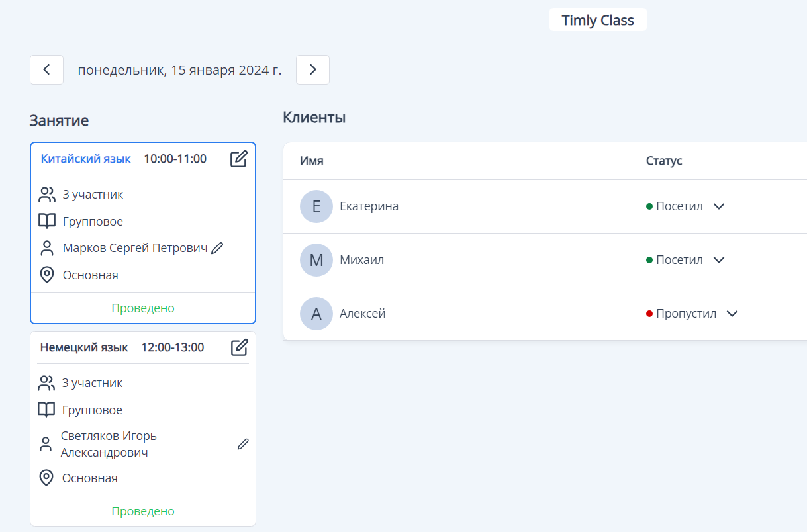Viewport: 807px width, 532px height.
Task: Click Екатерина's avatar circle
Action: point(316,206)
